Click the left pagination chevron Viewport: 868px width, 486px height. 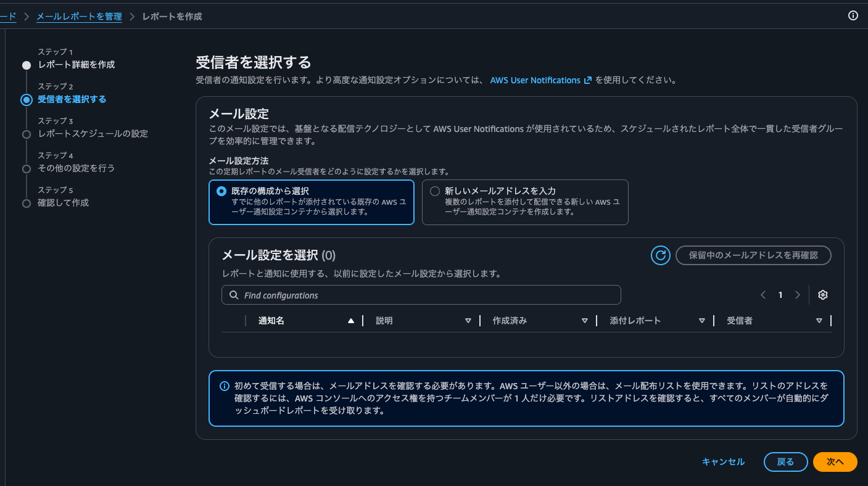763,295
